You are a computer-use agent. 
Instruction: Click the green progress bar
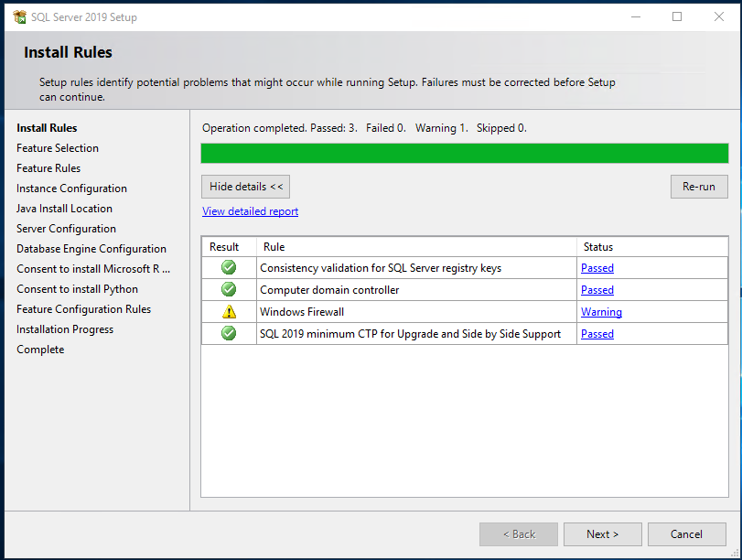[x=464, y=153]
